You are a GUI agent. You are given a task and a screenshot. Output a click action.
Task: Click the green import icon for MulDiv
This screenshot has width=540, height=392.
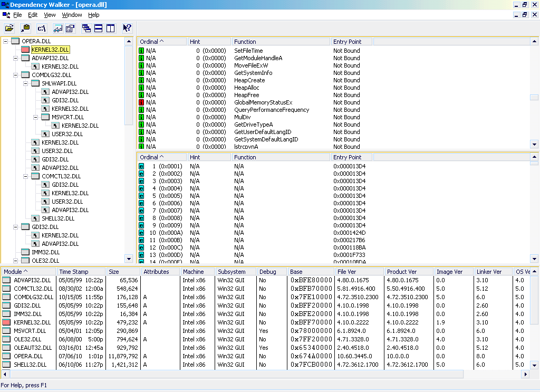click(x=141, y=117)
